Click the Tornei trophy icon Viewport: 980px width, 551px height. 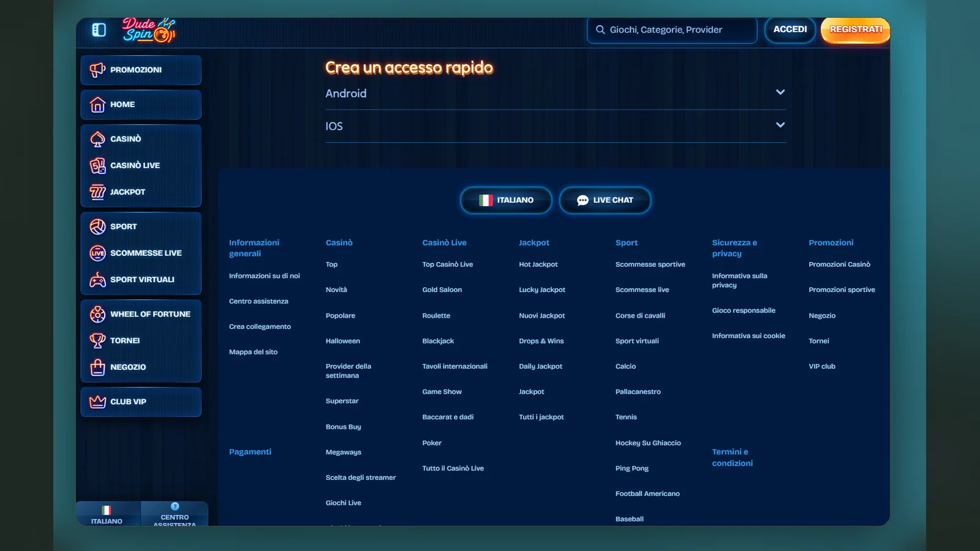97,340
